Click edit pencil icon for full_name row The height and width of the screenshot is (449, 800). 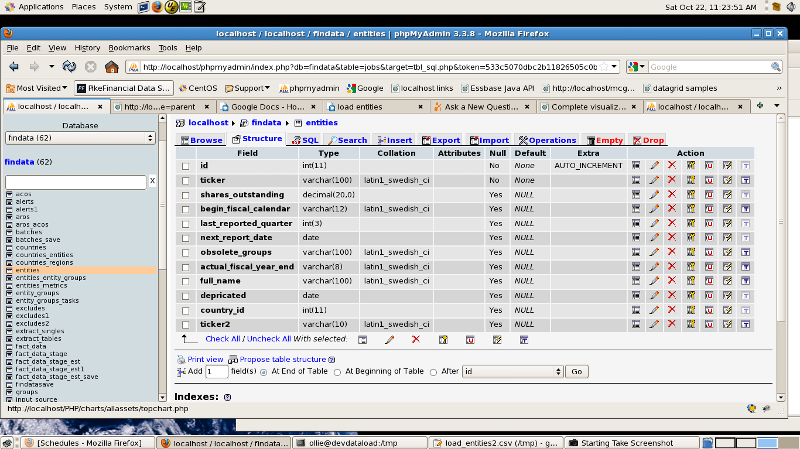pos(654,281)
